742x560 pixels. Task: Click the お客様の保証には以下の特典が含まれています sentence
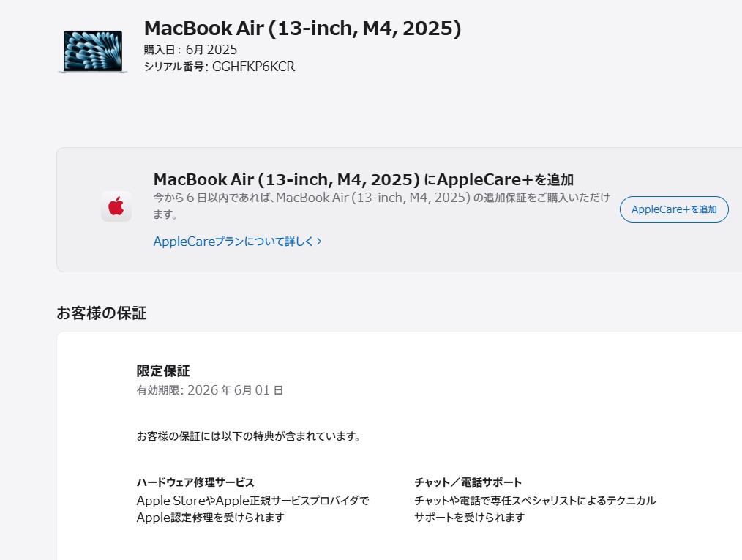tap(249, 436)
